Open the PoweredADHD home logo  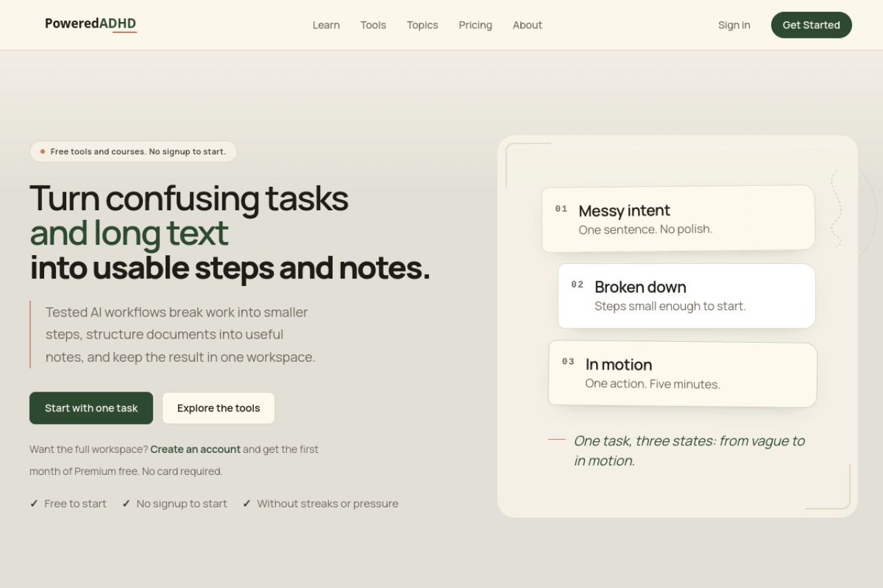pyautogui.click(x=90, y=24)
